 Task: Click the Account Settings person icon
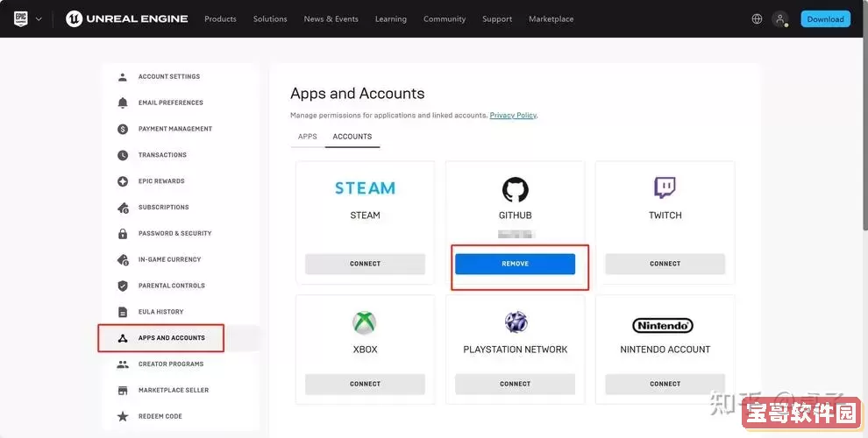[x=123, y=77]
